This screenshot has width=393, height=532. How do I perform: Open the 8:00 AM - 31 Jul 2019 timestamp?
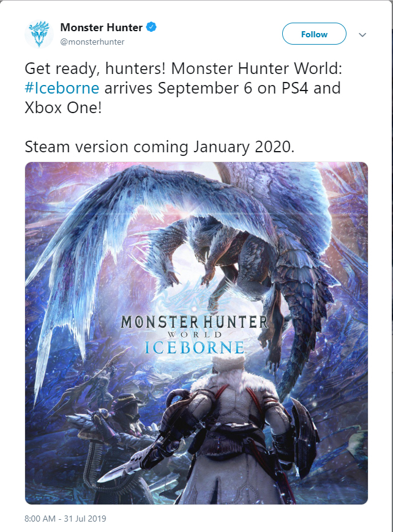click(x=65, y=519)
